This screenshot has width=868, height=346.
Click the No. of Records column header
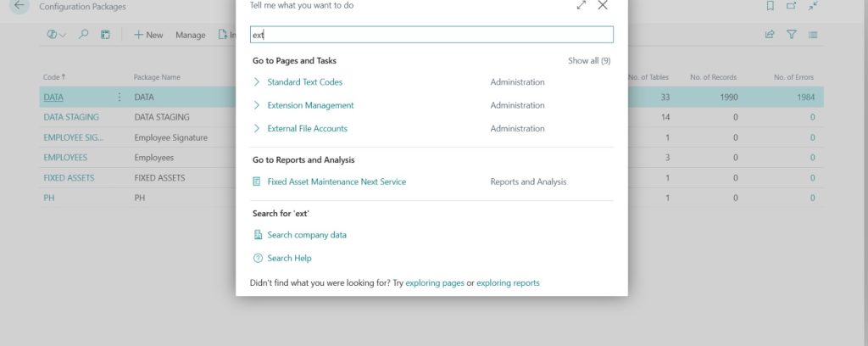click(x=713, y=77)
